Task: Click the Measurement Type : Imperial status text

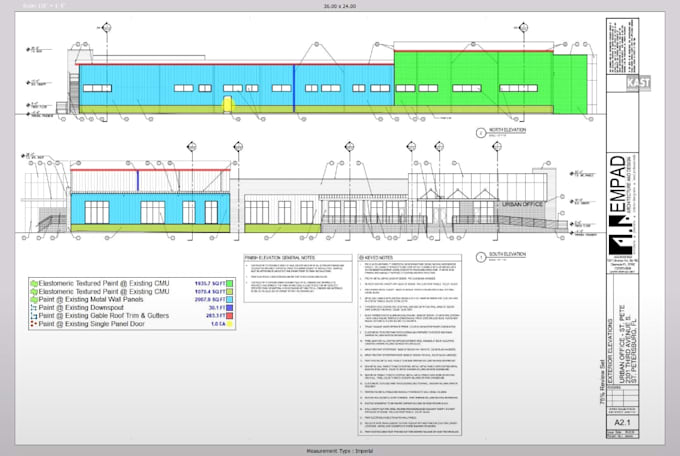Action: tap(340, 451)
